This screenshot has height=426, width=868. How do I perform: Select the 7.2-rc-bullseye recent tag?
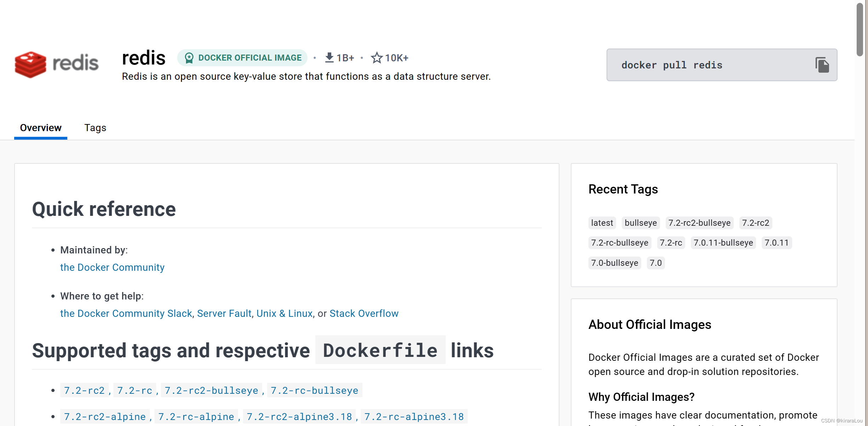620,243
